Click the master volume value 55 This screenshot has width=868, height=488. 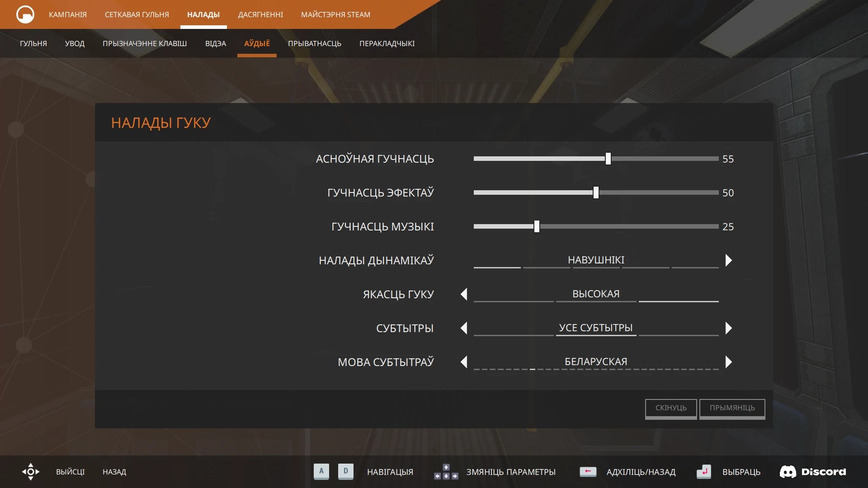pos(728,159)
